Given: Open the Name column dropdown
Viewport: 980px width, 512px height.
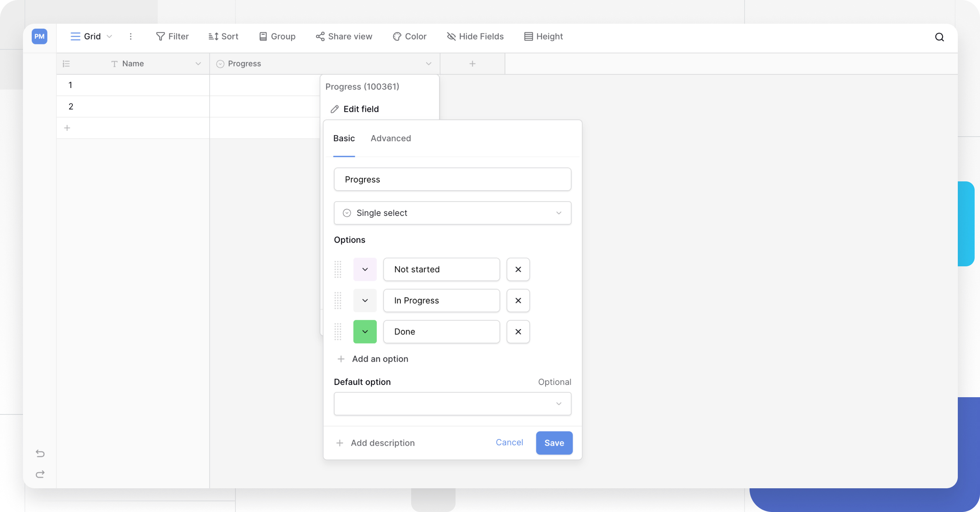Looking at the screenshot, I should (x=198, y=64).
